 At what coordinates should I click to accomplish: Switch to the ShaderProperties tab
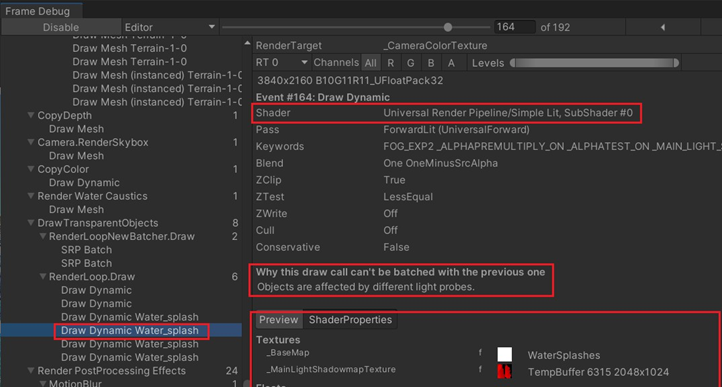coord(350,320)
